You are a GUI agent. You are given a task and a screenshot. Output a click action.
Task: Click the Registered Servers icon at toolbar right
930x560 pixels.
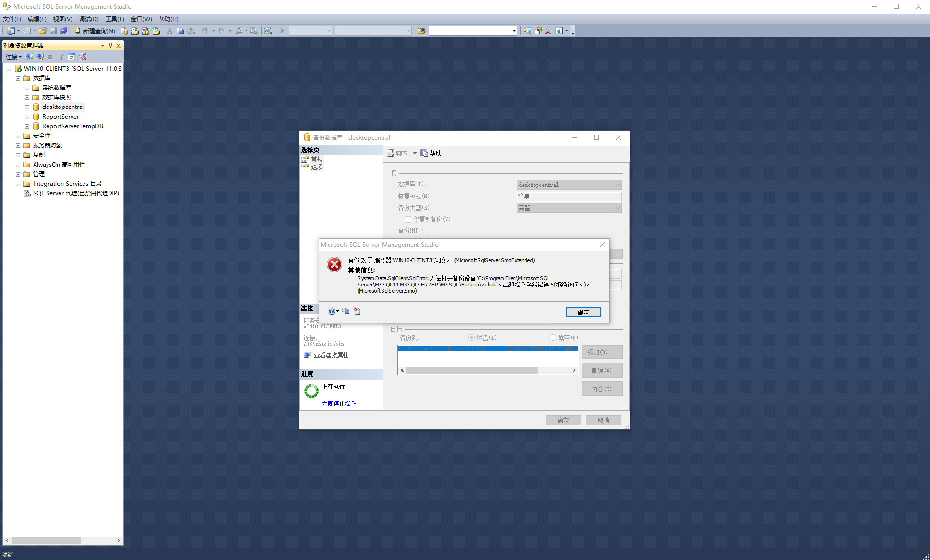527,31
